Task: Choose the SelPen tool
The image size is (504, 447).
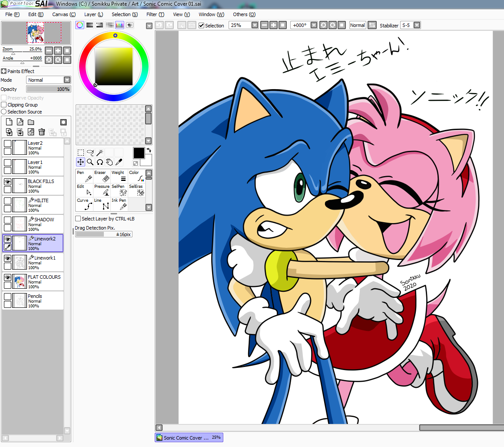Action: pyautogui.click(x=119, y=190)
